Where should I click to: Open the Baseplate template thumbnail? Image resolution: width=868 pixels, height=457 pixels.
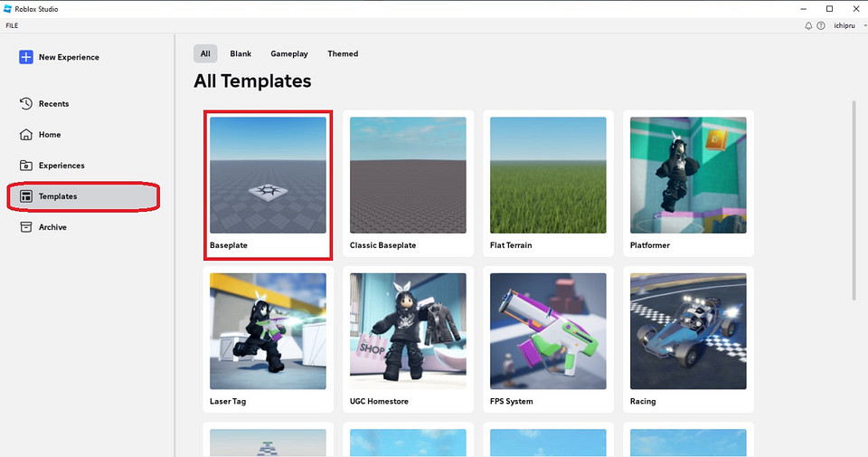(x=268, y=175)
